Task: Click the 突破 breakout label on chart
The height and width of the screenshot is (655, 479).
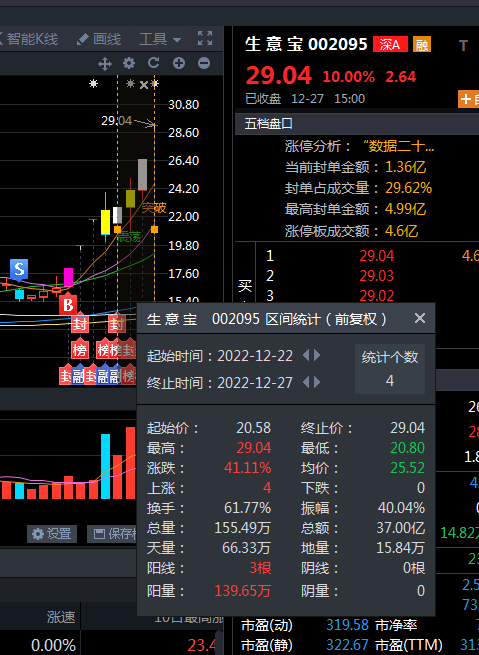Action: [154, 208]
